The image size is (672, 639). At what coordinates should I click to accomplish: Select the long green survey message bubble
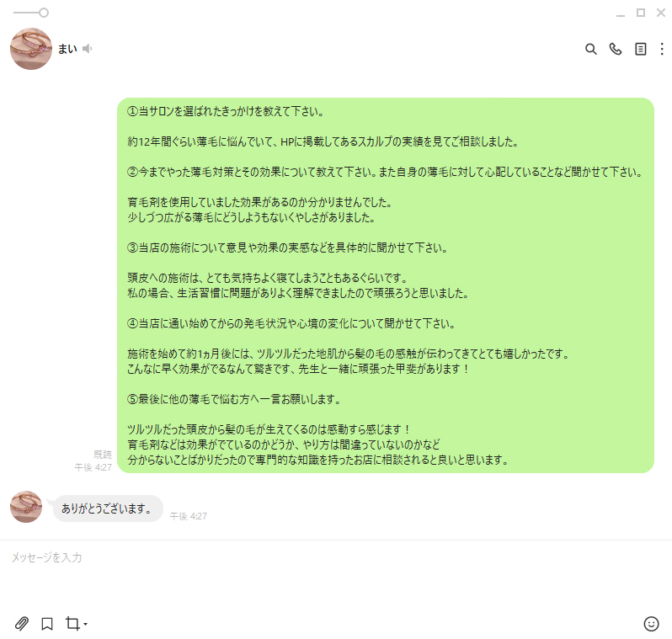[x=386, y=285]
